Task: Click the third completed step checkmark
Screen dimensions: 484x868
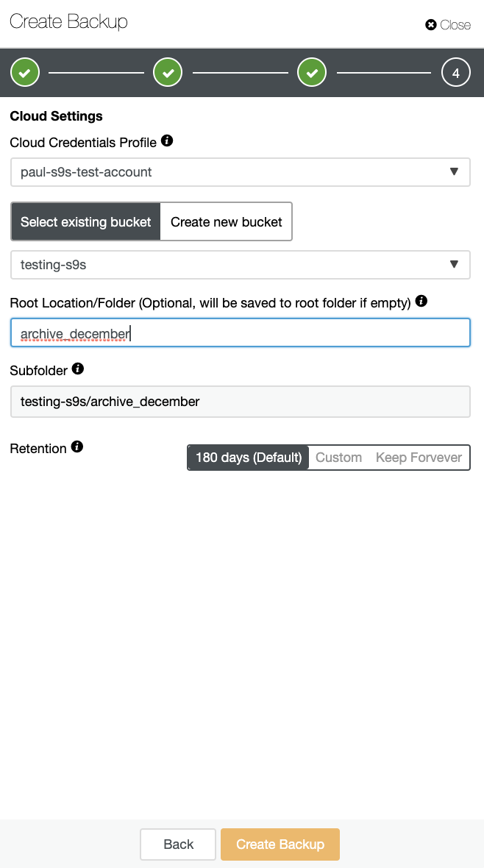Action: click(x=312, y=73)
